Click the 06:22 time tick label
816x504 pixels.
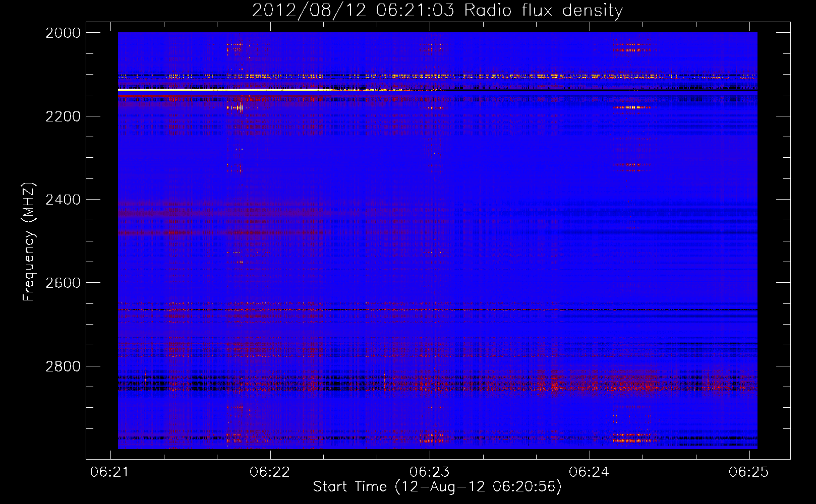tap(270, 472)
